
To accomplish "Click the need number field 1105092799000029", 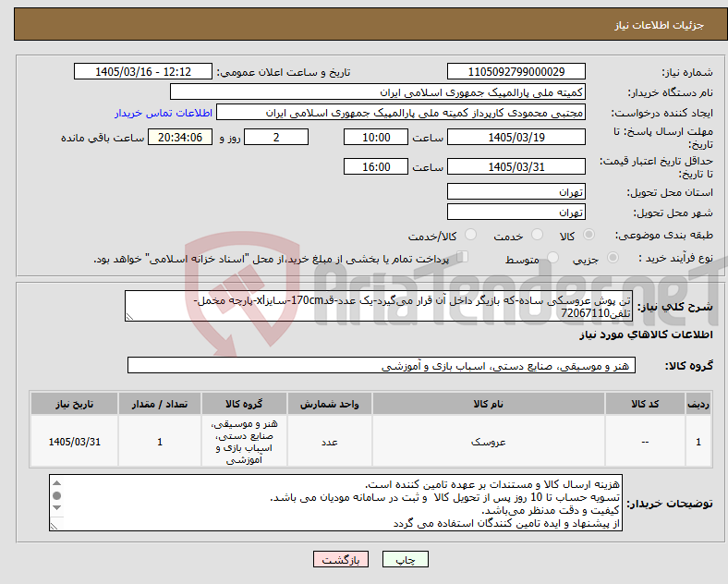I will click(x=516, y=72).
